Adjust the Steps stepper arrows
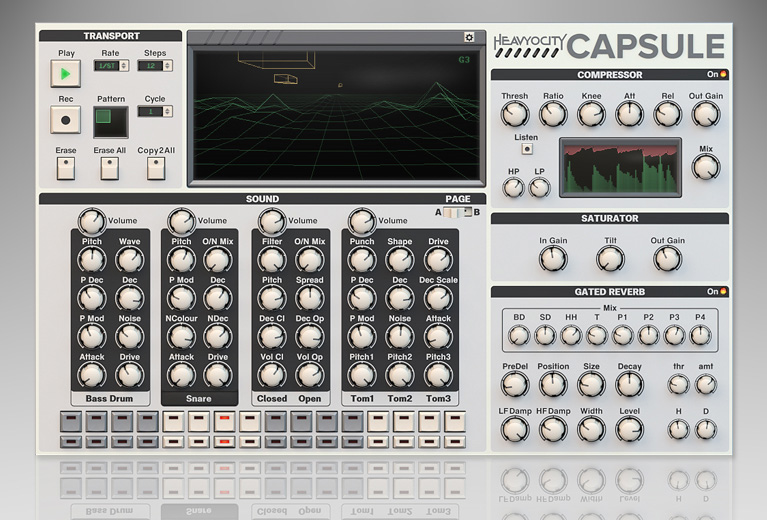Screen dimensions: 767x520 [168, 66]
